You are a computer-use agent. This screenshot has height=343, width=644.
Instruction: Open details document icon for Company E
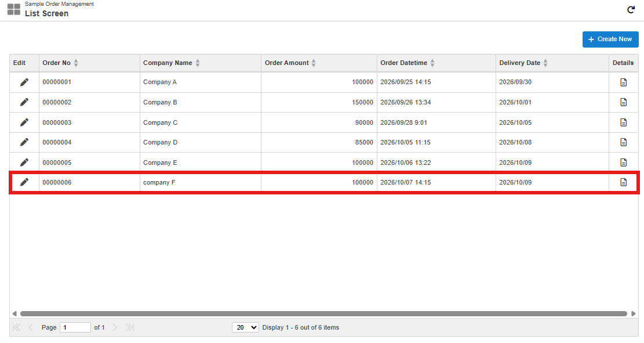point(624,163)
